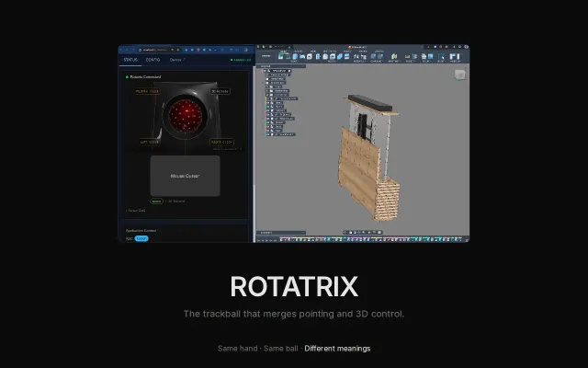Select the Create Sketch tool icon
This screenshot has width=588, height=368.
coord(280,57)
